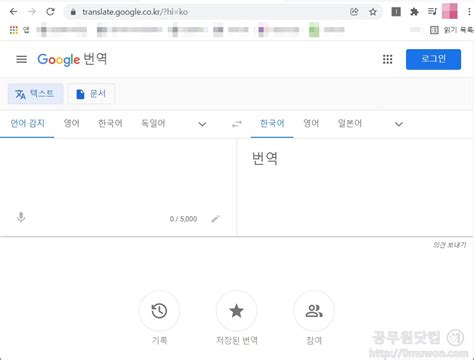Image resolution: width=474 pixels, height=360 pixels.
Task: Open the media control playlist icon
Action: point(432,12)
